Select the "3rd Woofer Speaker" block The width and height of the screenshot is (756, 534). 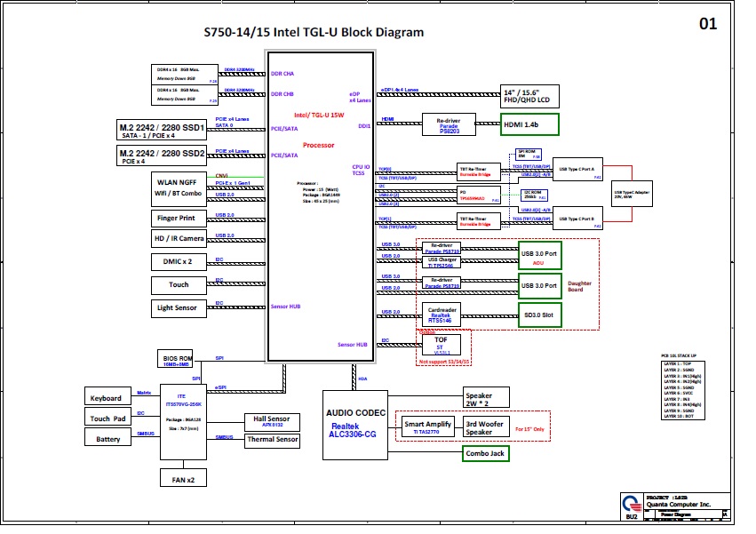[486, 426]
